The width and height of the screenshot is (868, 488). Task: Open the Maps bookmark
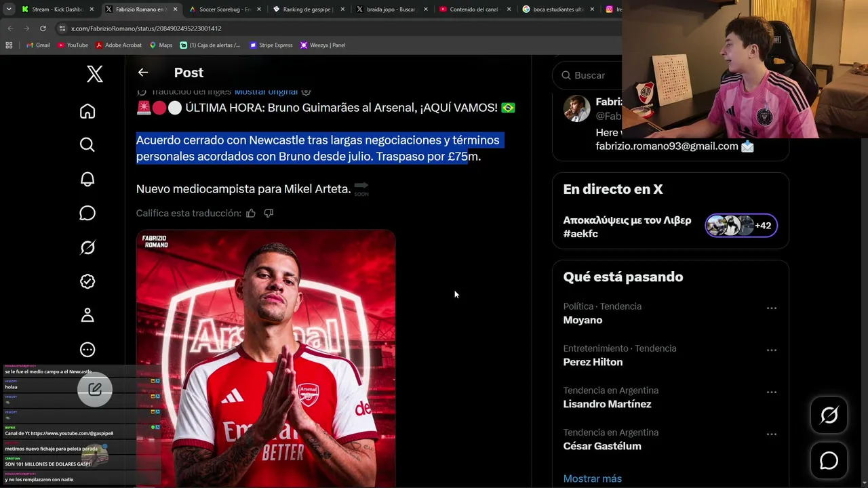click(161, 45)
